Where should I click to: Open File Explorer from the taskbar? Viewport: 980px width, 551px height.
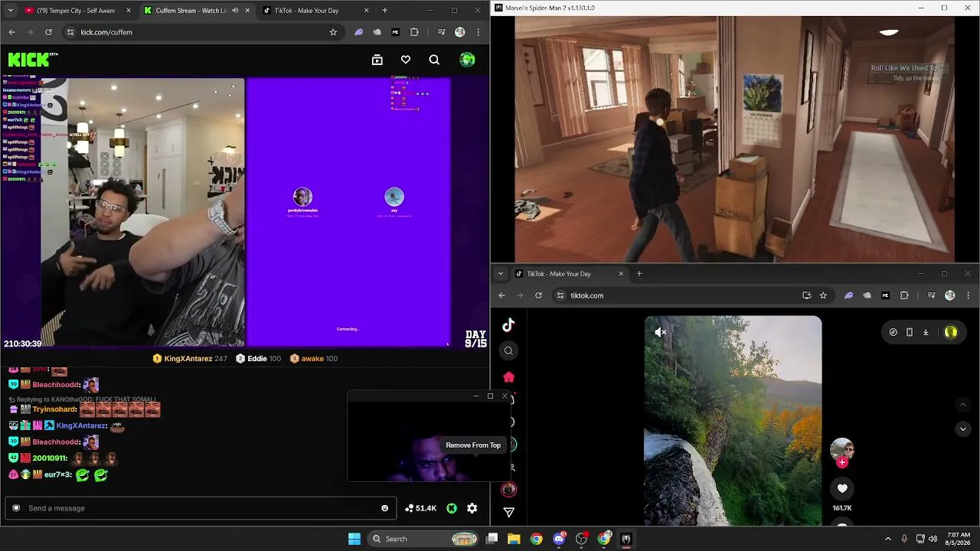(514, 539)
